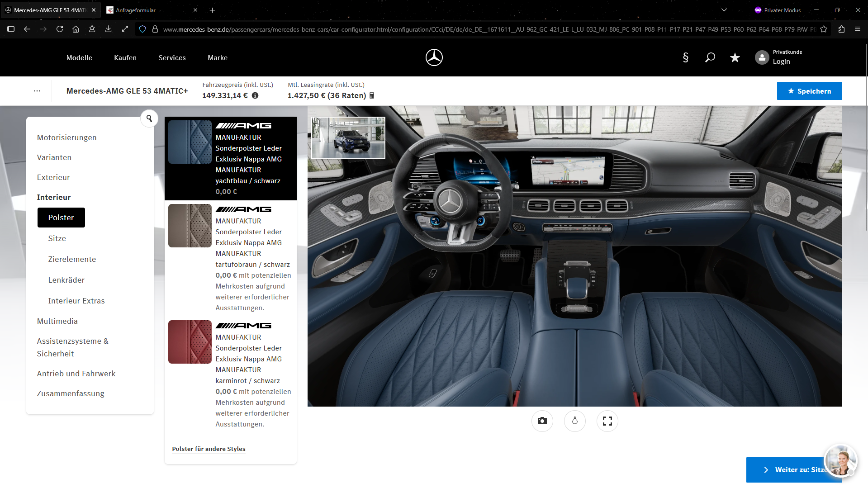Open the Multimedia section
The image size is (868, 488).
pos(57,321)
